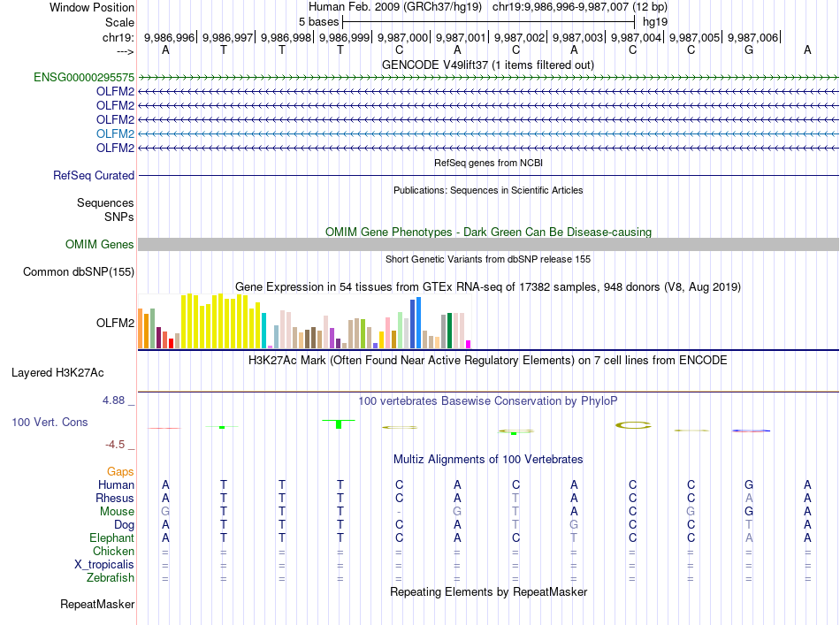The height and width of the screenshot is (625, 840).
Task: Select the light-blue OLFM2 transcript label
Action: point(115,133)
